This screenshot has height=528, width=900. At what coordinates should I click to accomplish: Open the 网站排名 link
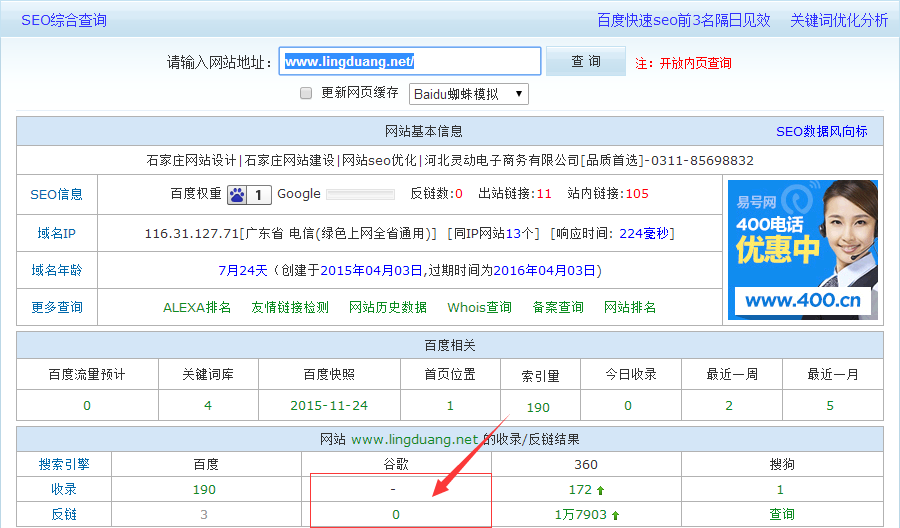630,307
